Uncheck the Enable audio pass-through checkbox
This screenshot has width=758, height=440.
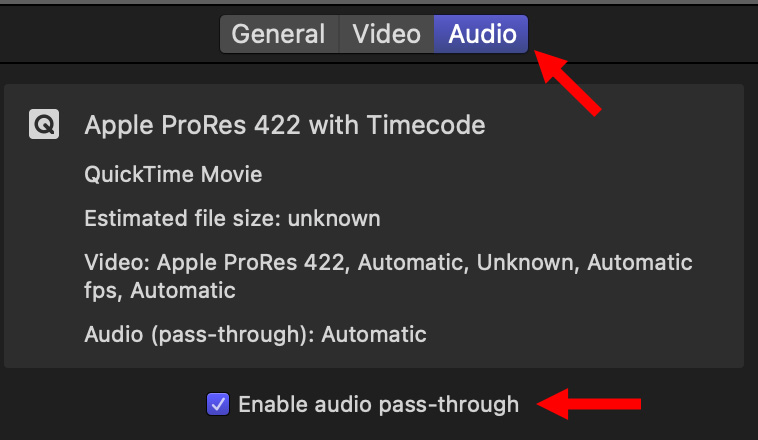pyautogui.click(x=217, y=404)
